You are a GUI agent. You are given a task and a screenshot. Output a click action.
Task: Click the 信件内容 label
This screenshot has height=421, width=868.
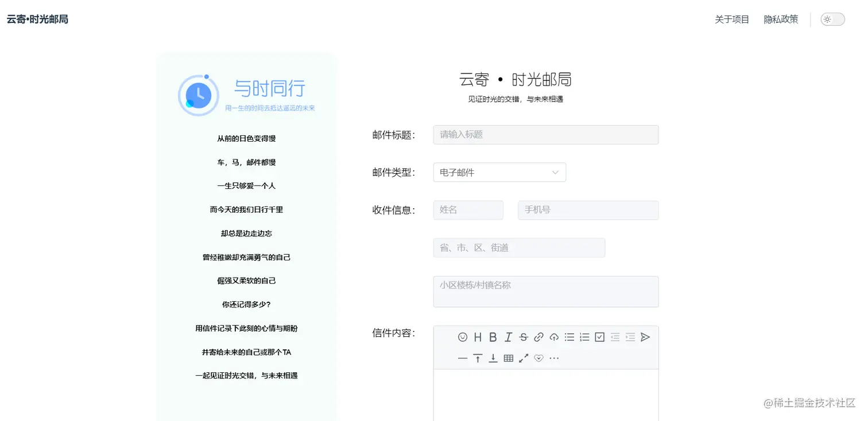[x=393, y=333]
